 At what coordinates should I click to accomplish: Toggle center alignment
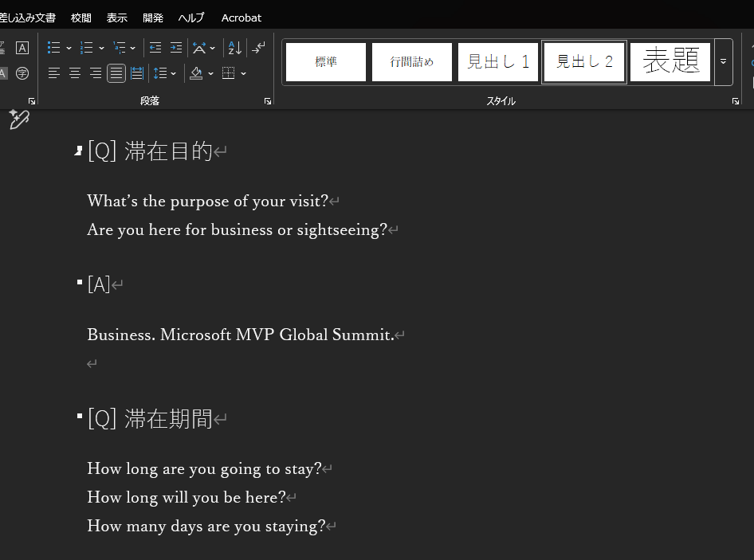tap(75, 73)
